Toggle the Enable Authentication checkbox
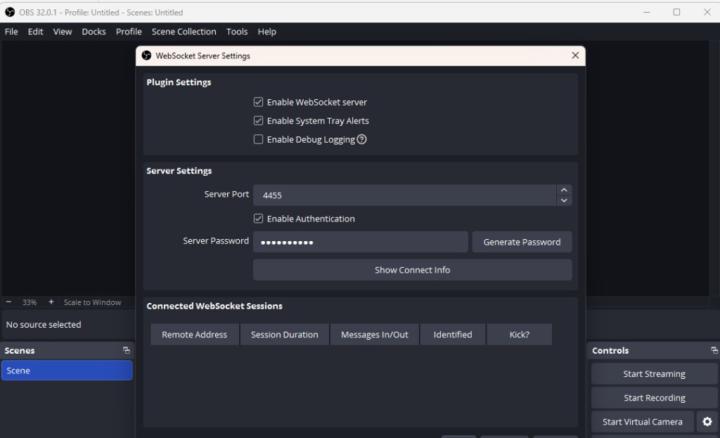This screenshot has height=438, width=720. tap(259, 219)
